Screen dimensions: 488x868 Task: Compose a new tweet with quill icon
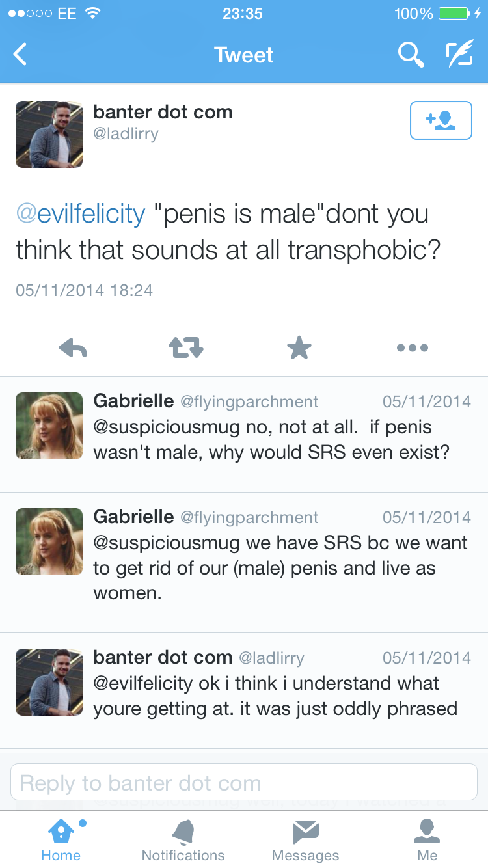459,55
